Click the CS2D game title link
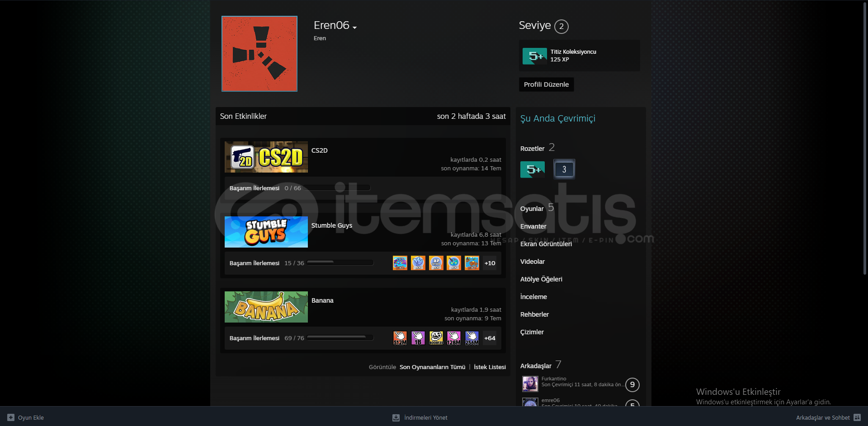This screenshot has width=868, height=426. (319, 150)
